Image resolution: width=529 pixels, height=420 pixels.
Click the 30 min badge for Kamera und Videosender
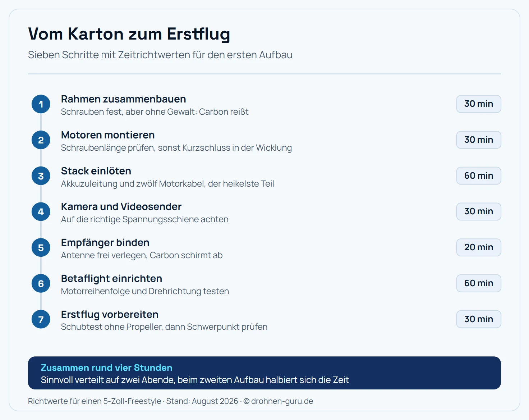479,211
